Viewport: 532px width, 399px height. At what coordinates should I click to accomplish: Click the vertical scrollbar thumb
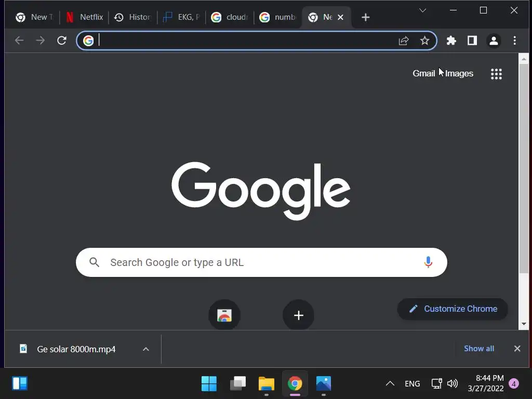[524, 168]
